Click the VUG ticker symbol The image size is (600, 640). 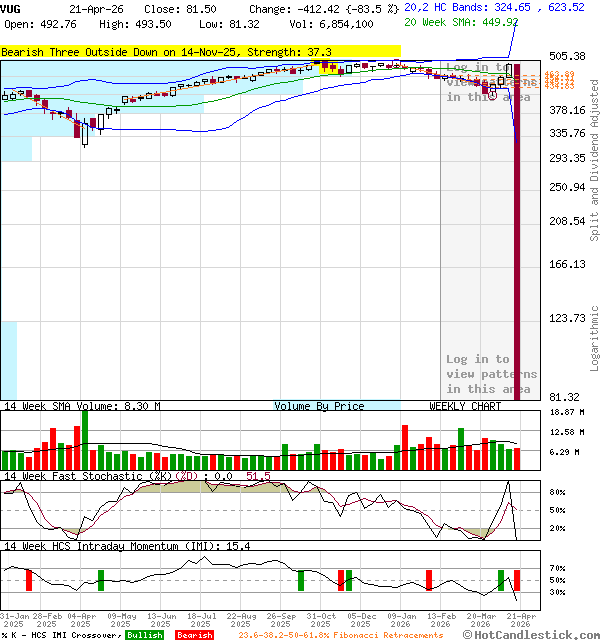coord(12,8)
